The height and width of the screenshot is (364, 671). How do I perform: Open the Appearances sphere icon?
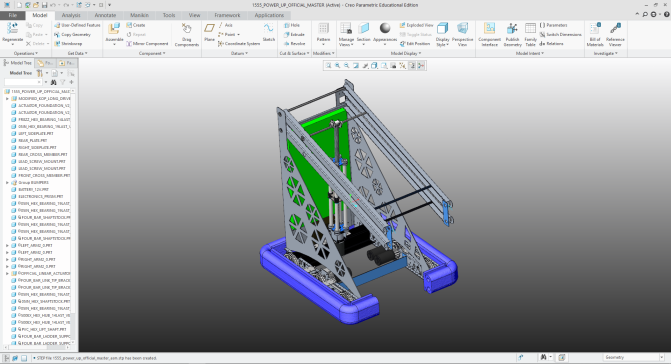coord(385,29)
